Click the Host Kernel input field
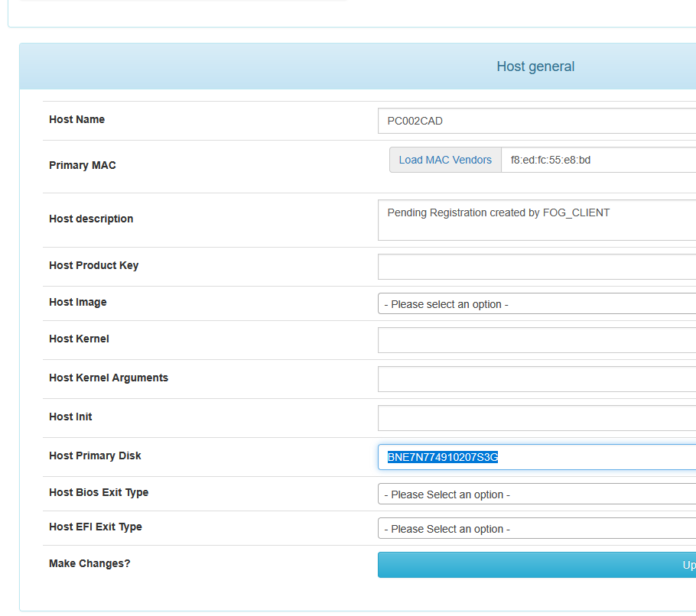 click(537, 340)
